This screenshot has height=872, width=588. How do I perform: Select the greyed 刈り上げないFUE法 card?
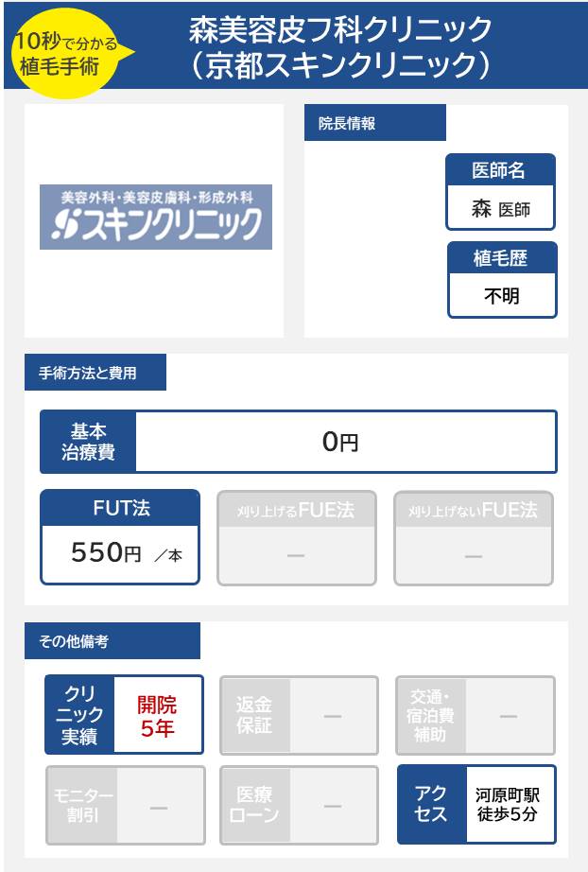[x=473, y=537]
